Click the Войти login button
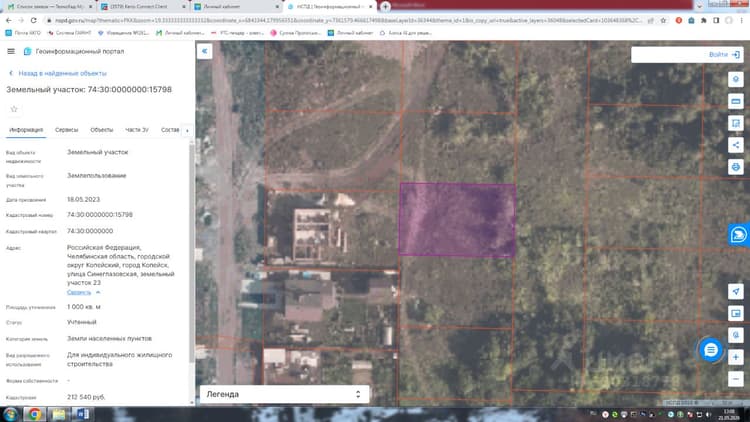The height and width of the screenshot is (422, 750). (724, 55)
